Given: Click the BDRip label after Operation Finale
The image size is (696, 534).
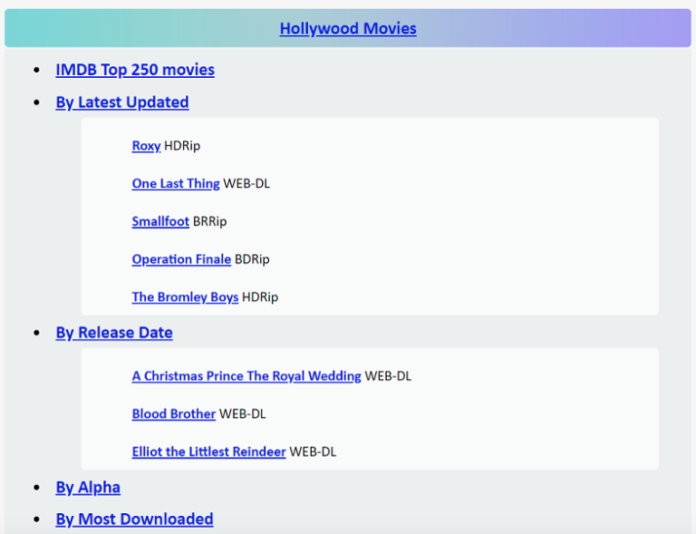Looking at the screenshot, I should 252,259.
